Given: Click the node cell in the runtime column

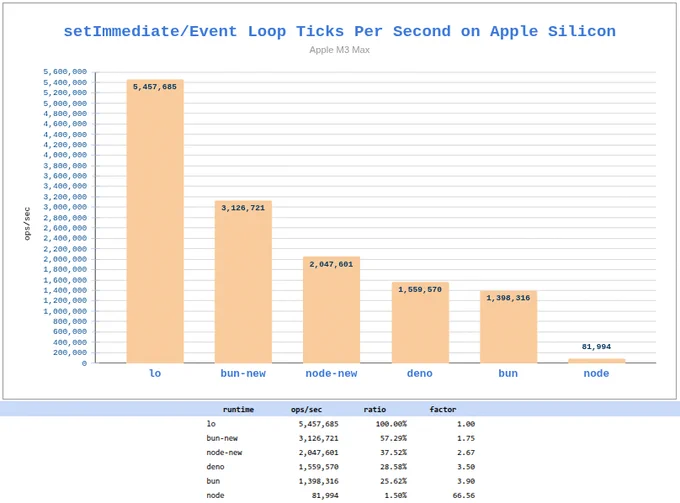Looking at the screenshot, I should [x=215, y=495].
